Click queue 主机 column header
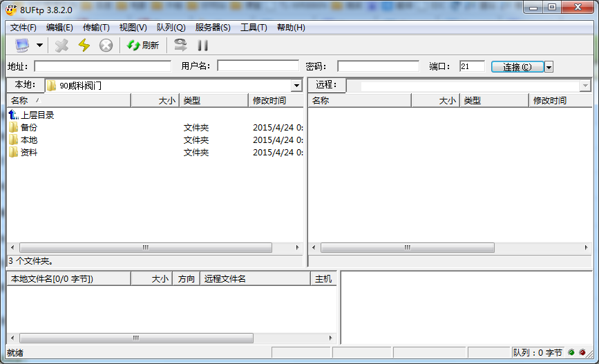Screen dimensions: 599x364 pyautogui.click(x=323, y=279)
